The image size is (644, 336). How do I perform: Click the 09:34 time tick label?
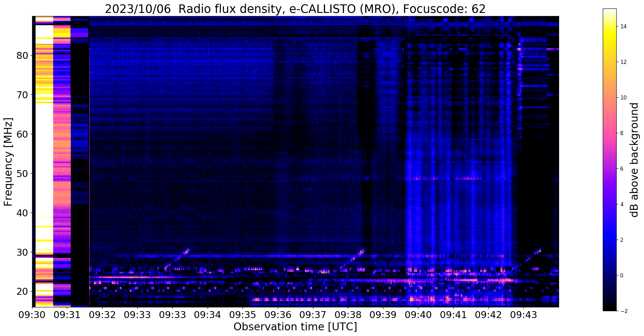pos(208,315)
